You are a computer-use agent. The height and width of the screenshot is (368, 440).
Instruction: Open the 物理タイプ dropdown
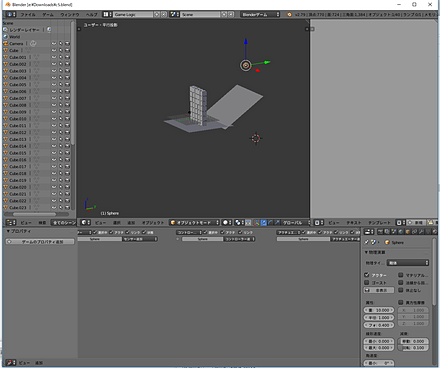tap(407, 263)
